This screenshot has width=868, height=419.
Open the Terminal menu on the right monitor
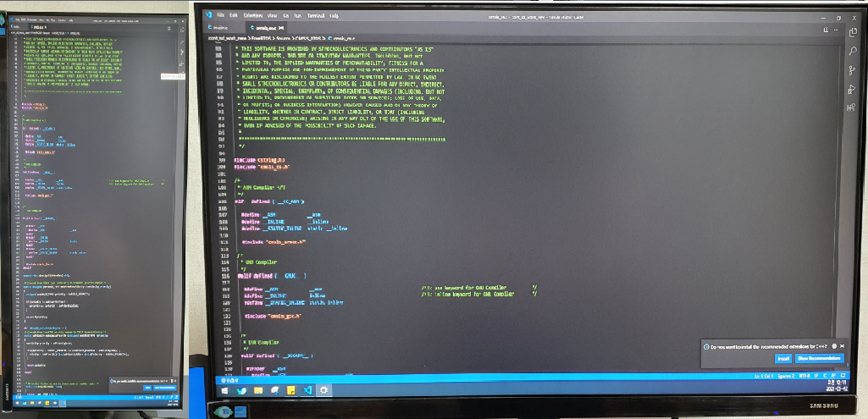click(x=316, y=15)
